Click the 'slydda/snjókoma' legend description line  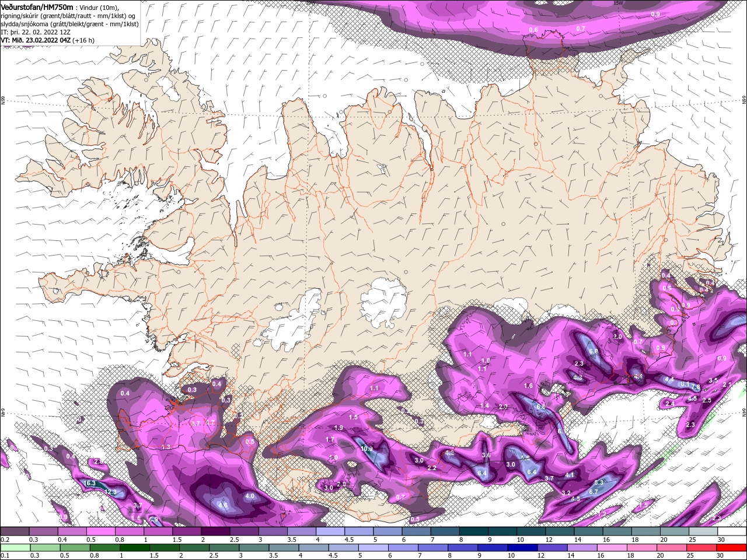(x=69, y=24)
